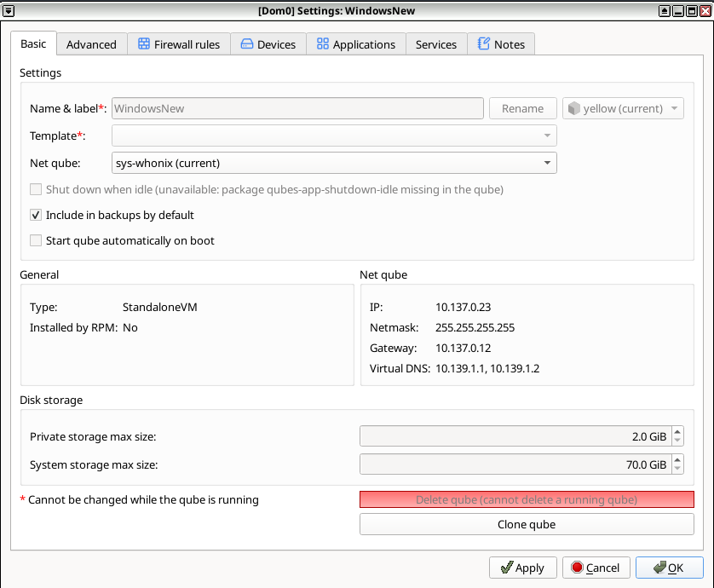The image size is (714, 588).
Task: Click the red Cancel circle icon
Action: [x=577, y=568]
